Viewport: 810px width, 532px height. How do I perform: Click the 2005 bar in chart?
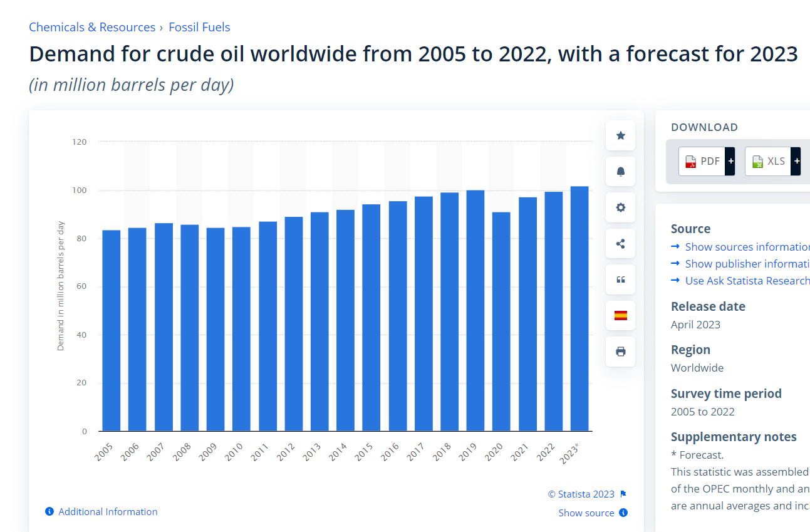click(112, 330)
